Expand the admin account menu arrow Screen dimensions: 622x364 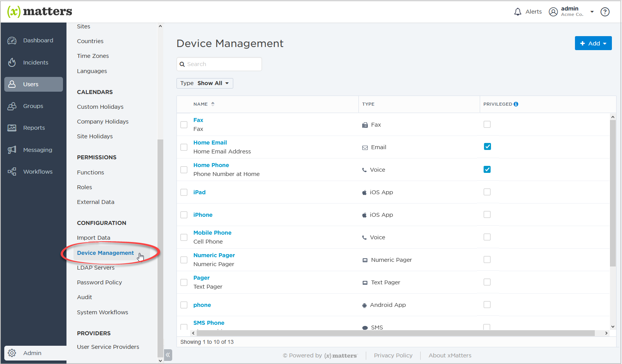coord(592,12)
